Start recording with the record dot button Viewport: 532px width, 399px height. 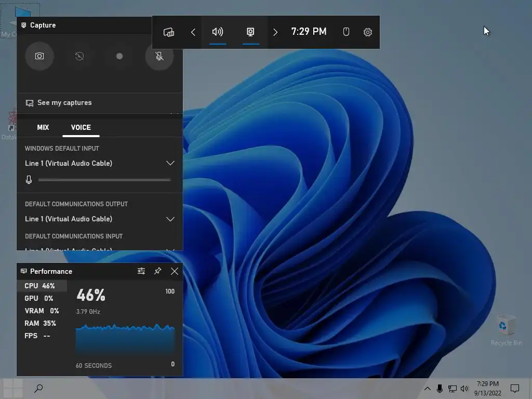(x=119, y=56)
